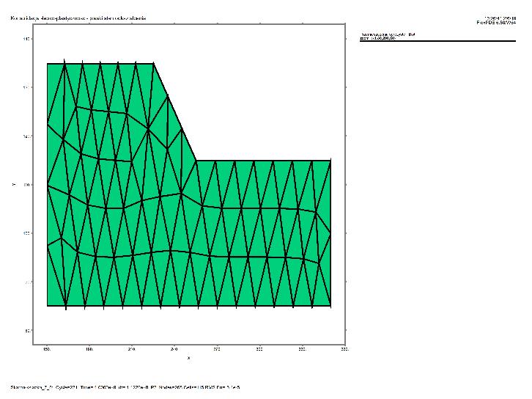This screenshot has width=532, height=399.
Task: Click the plot description text near the zoom line
Action: [388, 34]
